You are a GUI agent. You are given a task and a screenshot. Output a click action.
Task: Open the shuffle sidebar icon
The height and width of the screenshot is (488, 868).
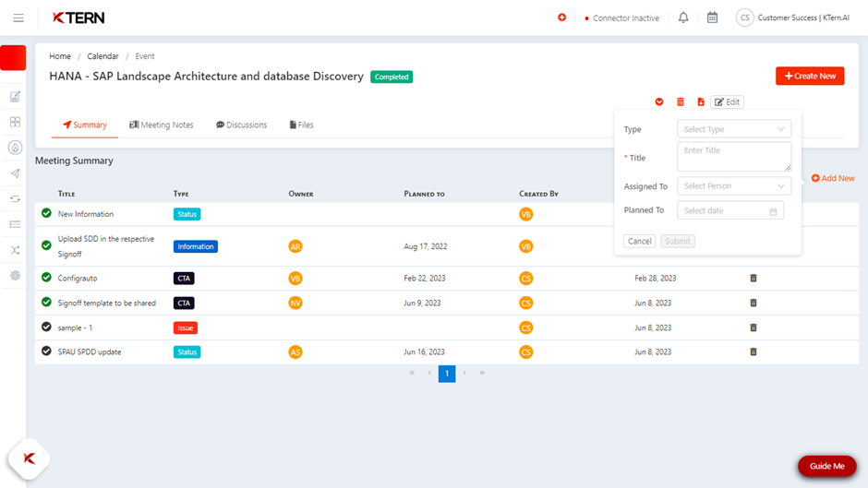point(15,250)
